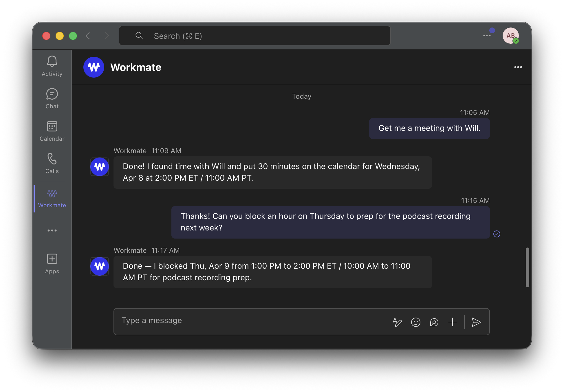
Task: Go forward with the right chevron
Action: 107,36
